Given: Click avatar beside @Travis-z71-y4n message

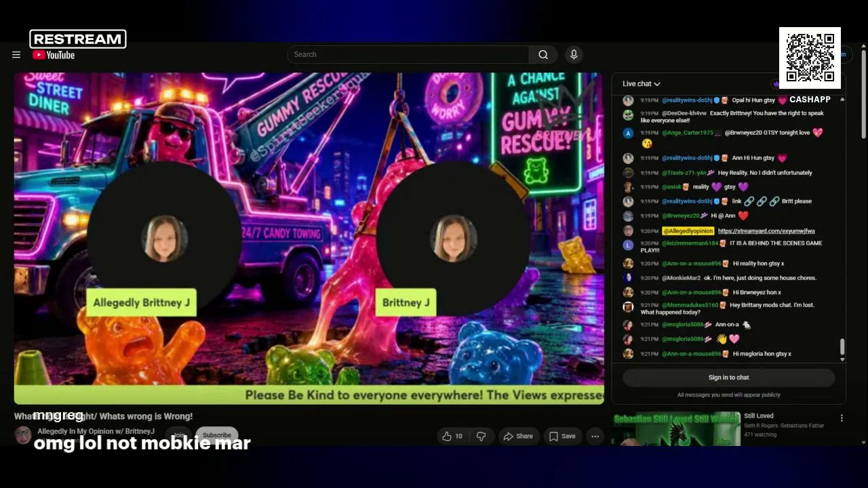Looking at the screenshot, I should tap(628, 173).
